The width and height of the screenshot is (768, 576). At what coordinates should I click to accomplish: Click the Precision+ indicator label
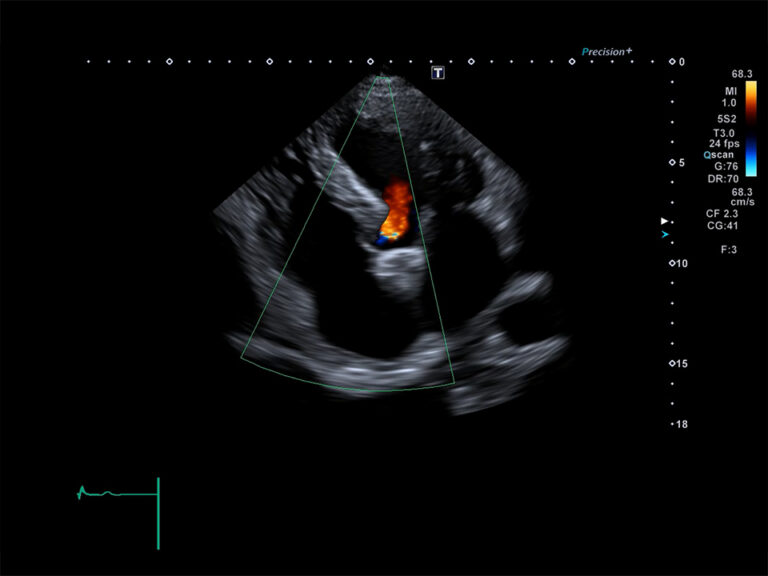click(607, 51)
